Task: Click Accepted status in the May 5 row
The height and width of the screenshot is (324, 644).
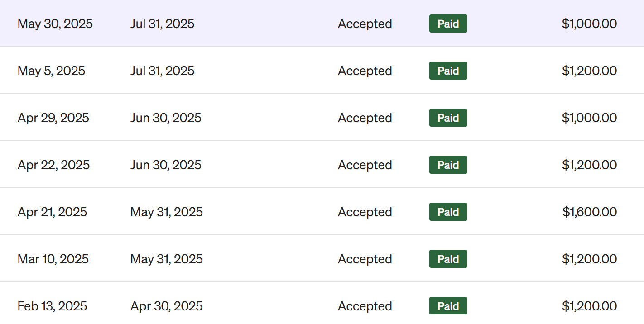Action: tap(365, 71)
